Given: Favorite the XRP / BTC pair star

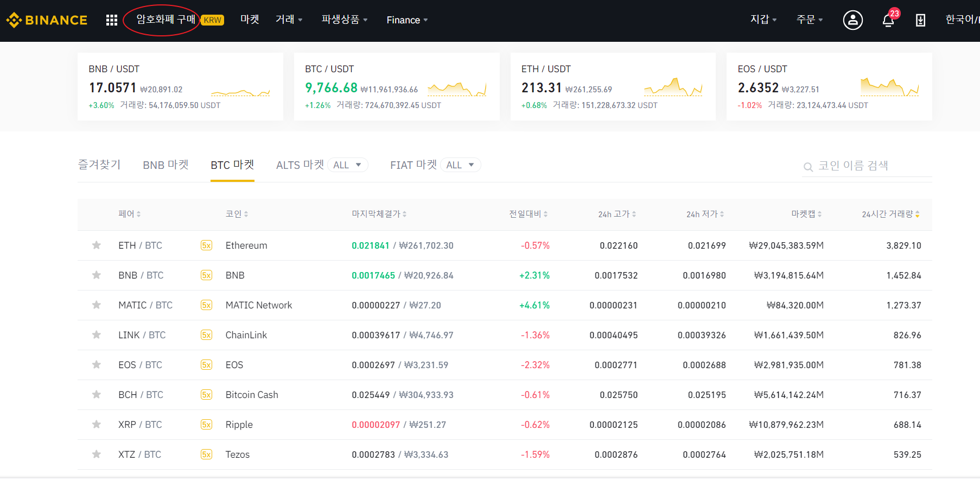Looking at the screenshot, I should tap(97, 425).
